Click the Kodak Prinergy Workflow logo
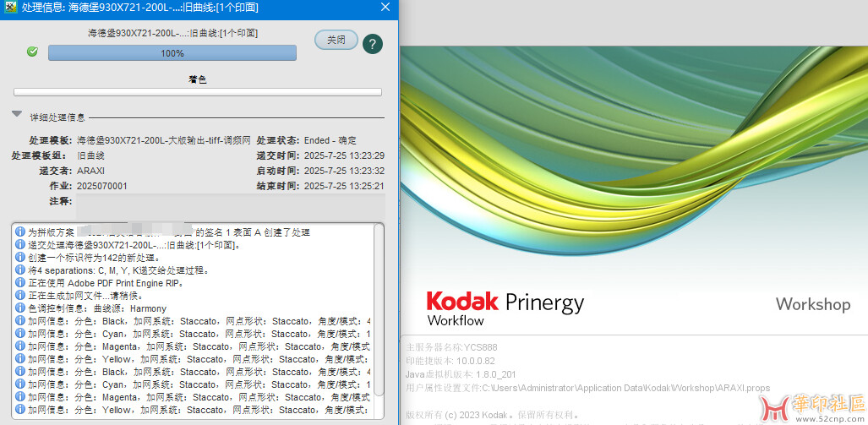The height and width of the screenshot is (425, 868). point(505,308)
